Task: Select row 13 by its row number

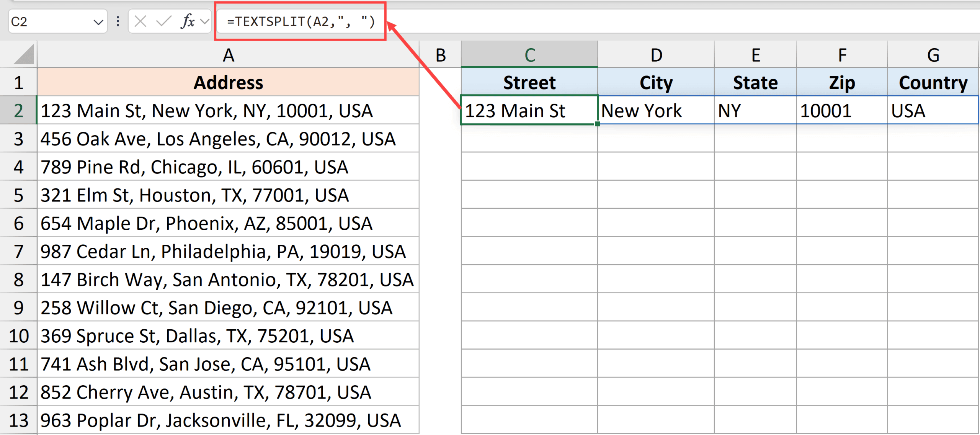Action: click(18, 420)
